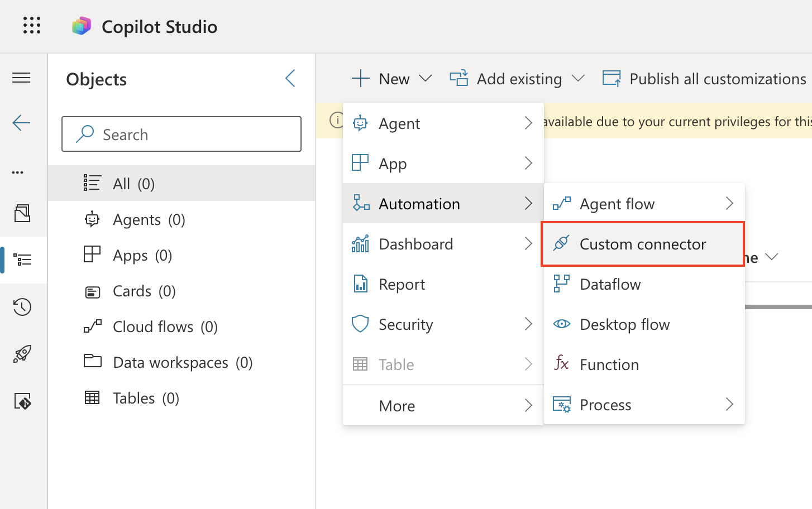The height and width of the screenshot is (509, 812).
Task: Click the plus icon beside New
Action: coord(361,79)
